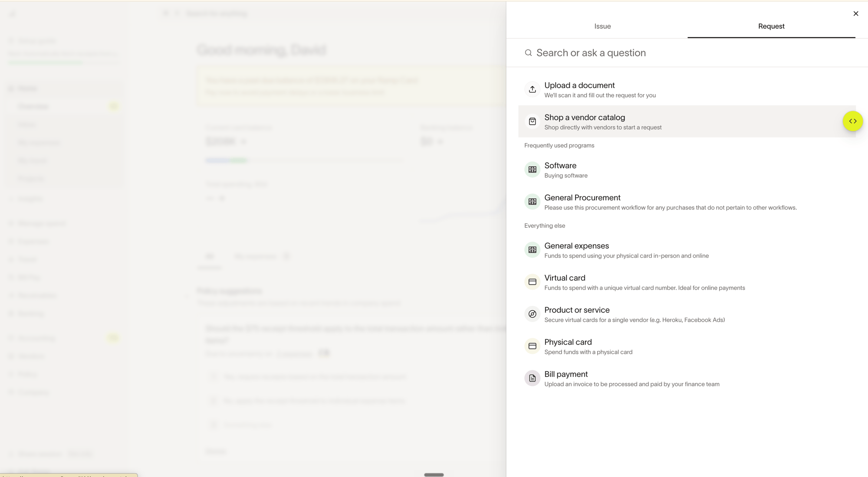Click the General Procurement icon

[533, 202]
